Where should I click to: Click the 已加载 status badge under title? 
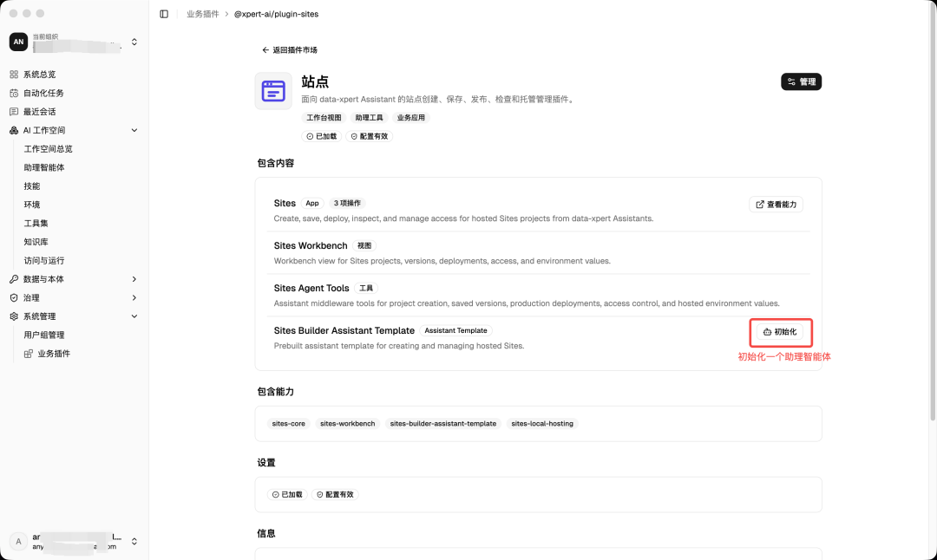pos(322,136)
